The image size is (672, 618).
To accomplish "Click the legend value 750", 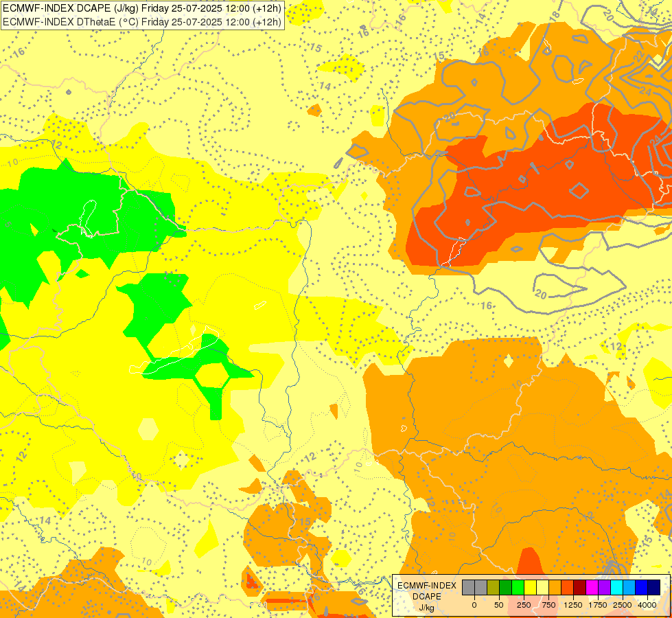I will [x=548, y=605].
